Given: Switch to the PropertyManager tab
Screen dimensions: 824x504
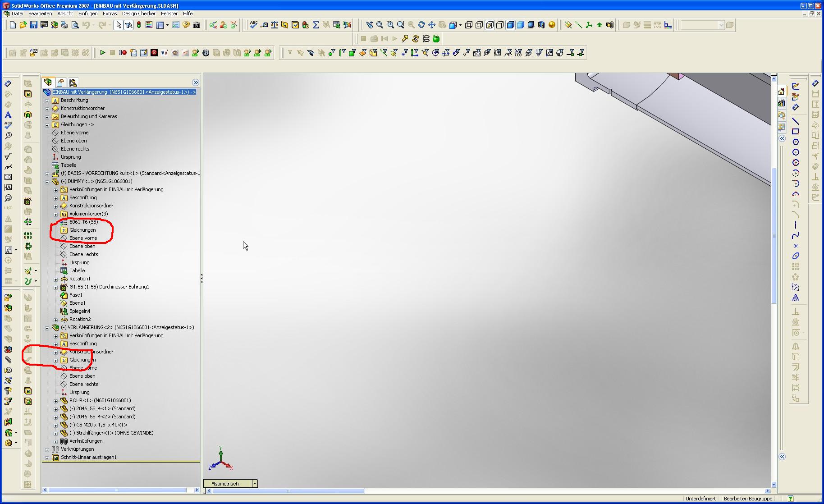Looking at the screenshot, I should point(60,82).
